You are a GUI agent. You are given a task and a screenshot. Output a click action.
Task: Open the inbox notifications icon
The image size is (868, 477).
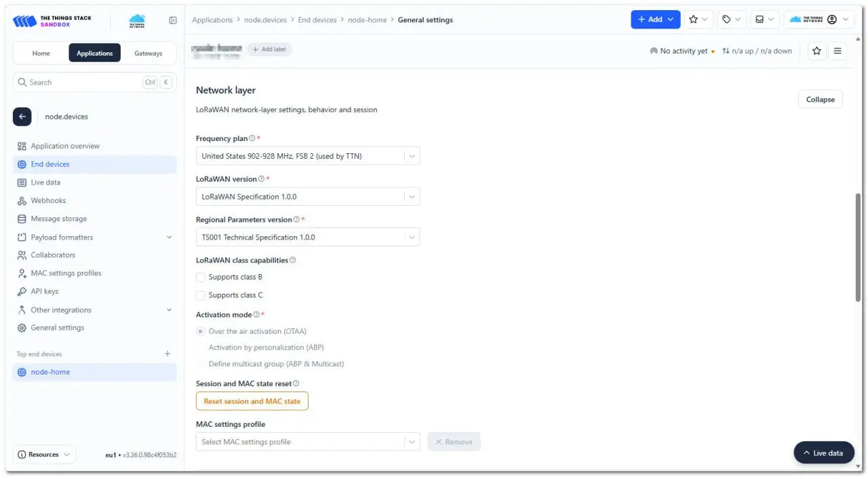click(x=764, y=20)
